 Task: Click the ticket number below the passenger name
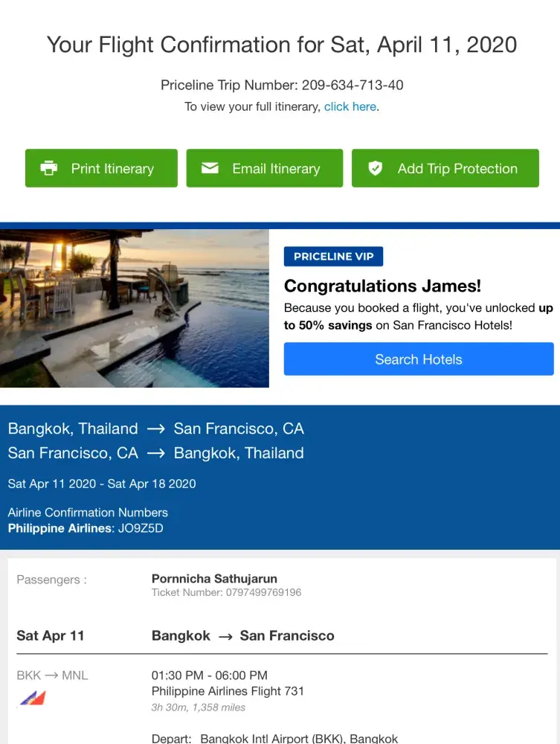tap(226, 593)
